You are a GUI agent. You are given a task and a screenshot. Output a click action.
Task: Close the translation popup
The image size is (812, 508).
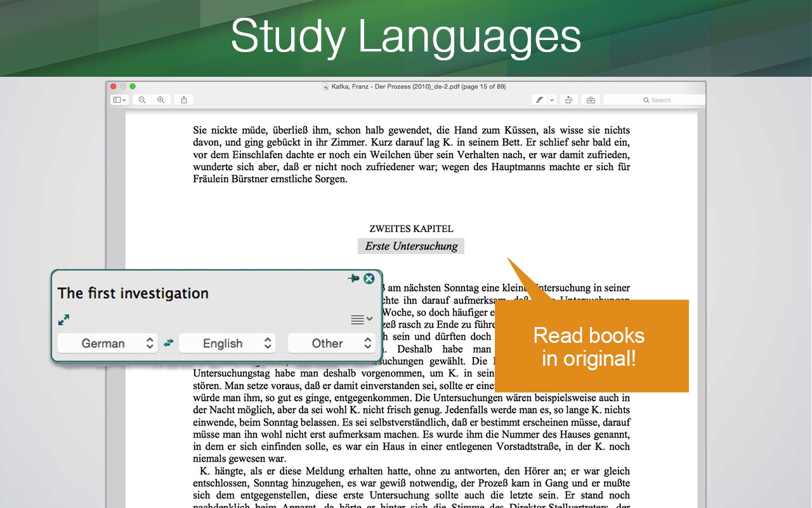pos(369,278)
